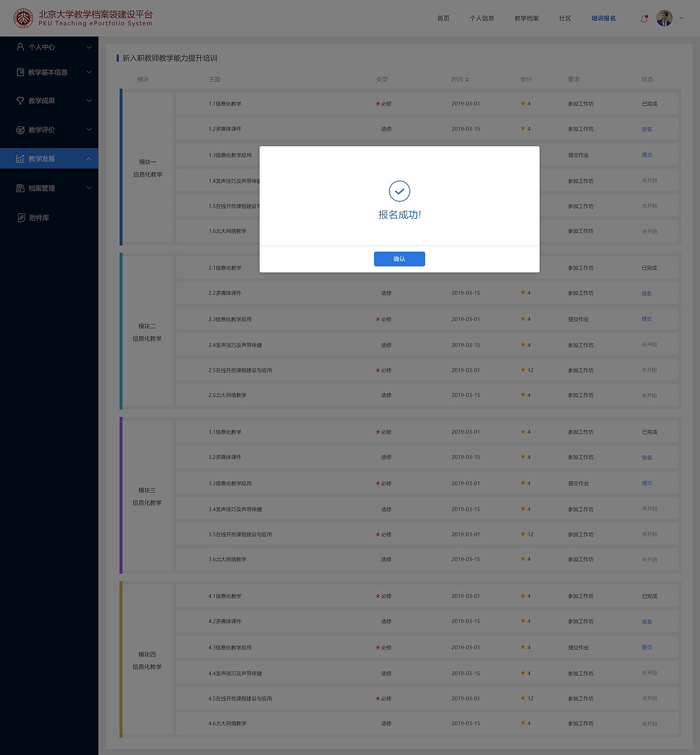
Task: Expand the 教学评价 chevron
Action: click(89, 129)
